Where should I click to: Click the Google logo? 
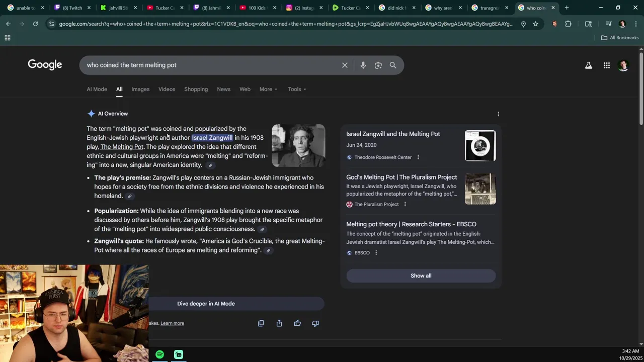coord(45,65)
